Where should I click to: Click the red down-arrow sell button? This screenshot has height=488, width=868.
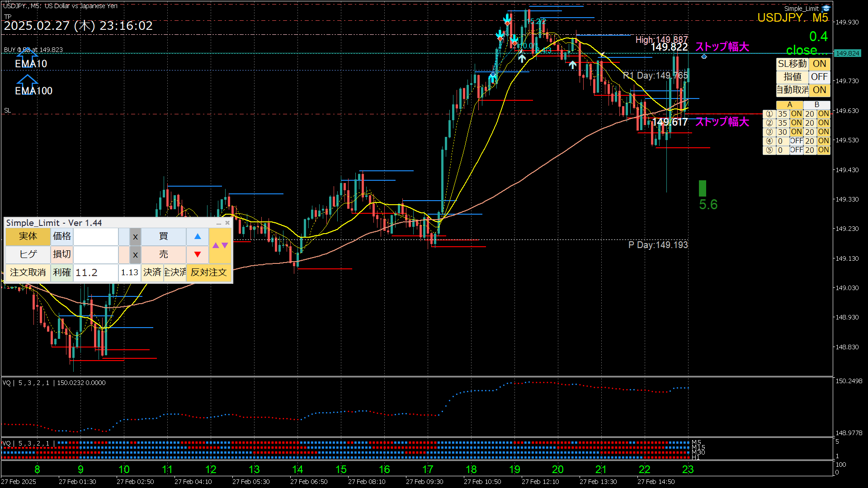point(198,254)
